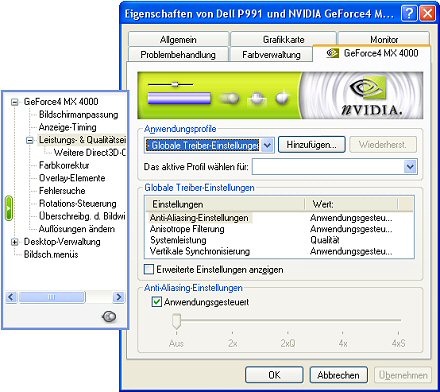Open the context help question mark button
The image size is (440, 392).
coord(409,14)
